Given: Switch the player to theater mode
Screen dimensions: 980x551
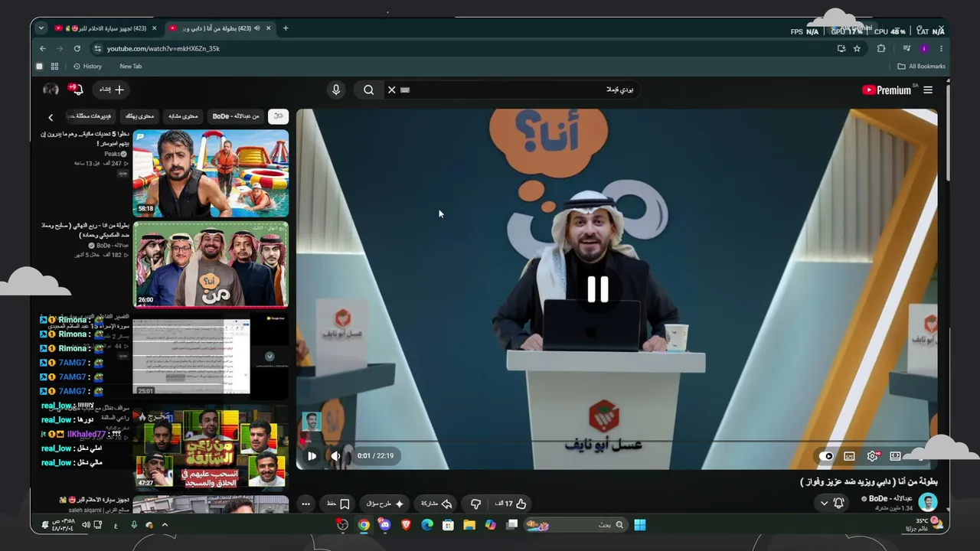Looking at the screenshot, I should point(895,456).
